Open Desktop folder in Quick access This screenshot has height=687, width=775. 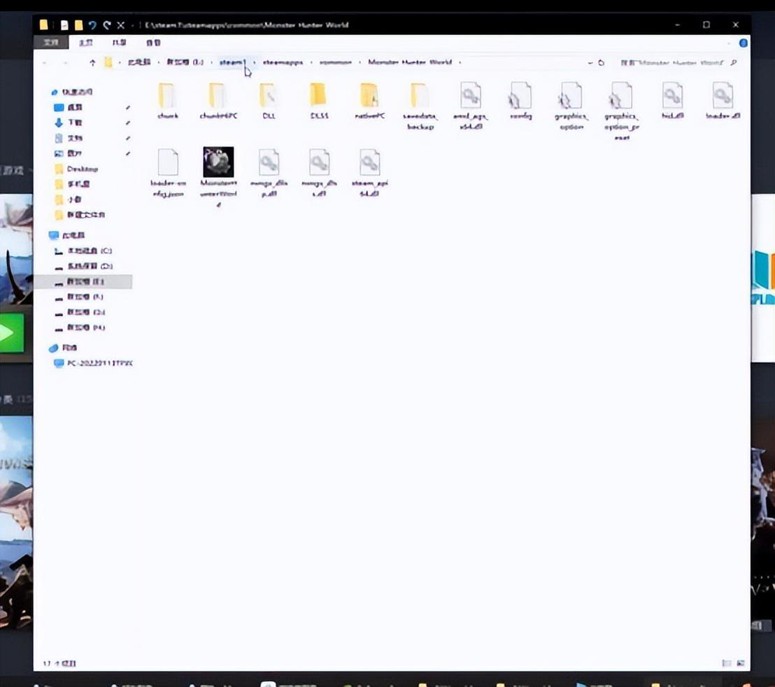[x=82, y=169]
